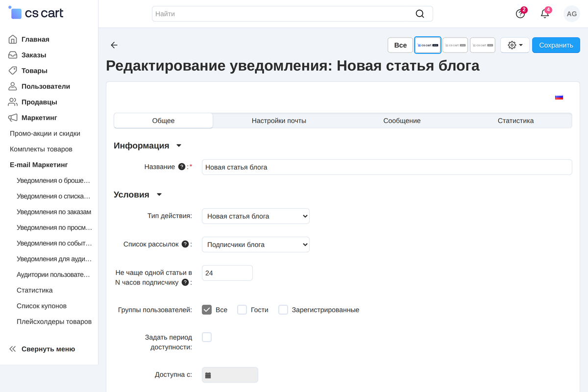
Task: Click the CS-Cart logo
Action: (x=36, y=13)
